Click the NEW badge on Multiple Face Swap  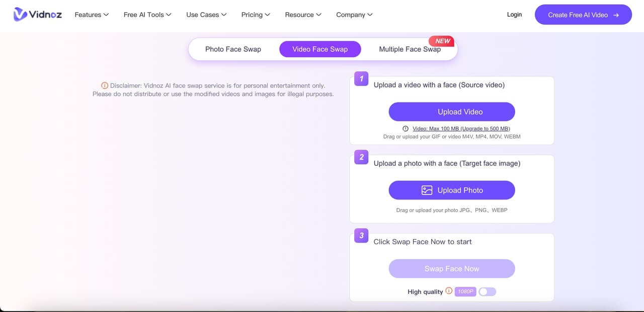(442, 41)
